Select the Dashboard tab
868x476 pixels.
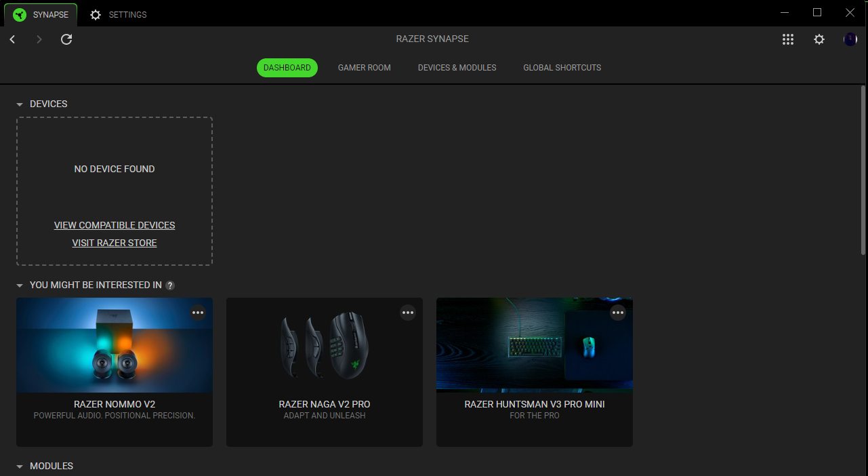coord(287,68)
